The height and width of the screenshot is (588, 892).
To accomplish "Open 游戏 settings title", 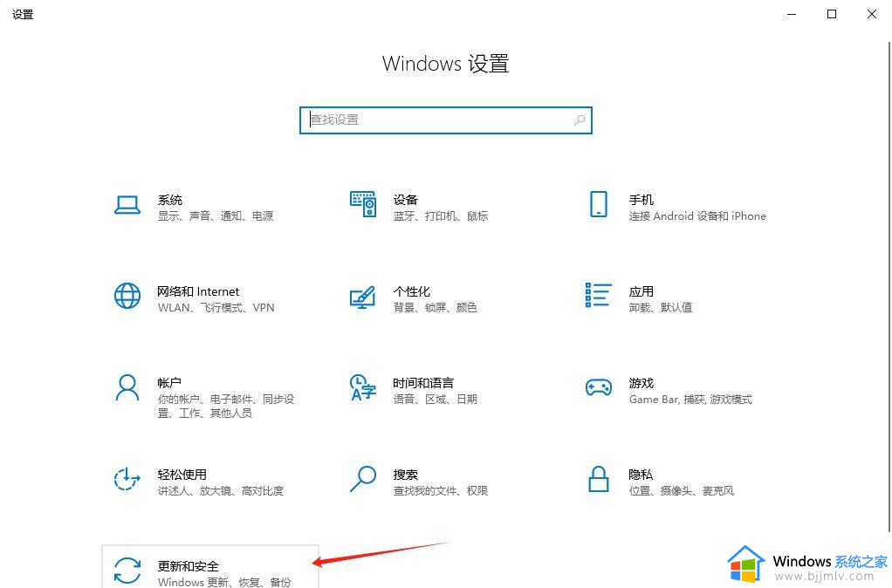I will tap(642, 383).
